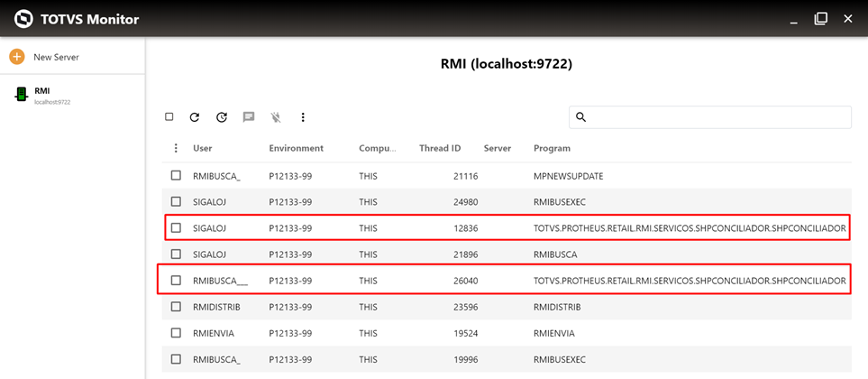Sort by the User column header
Viewport: 868px width, 379px height.
(203, 148)
